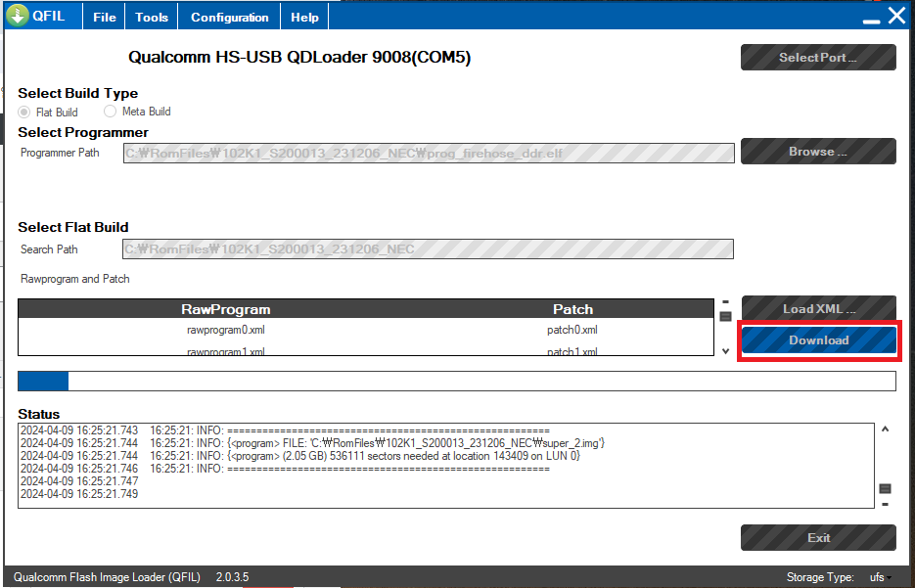Open the File menu
Screen dimensions: 915x588
105,17
